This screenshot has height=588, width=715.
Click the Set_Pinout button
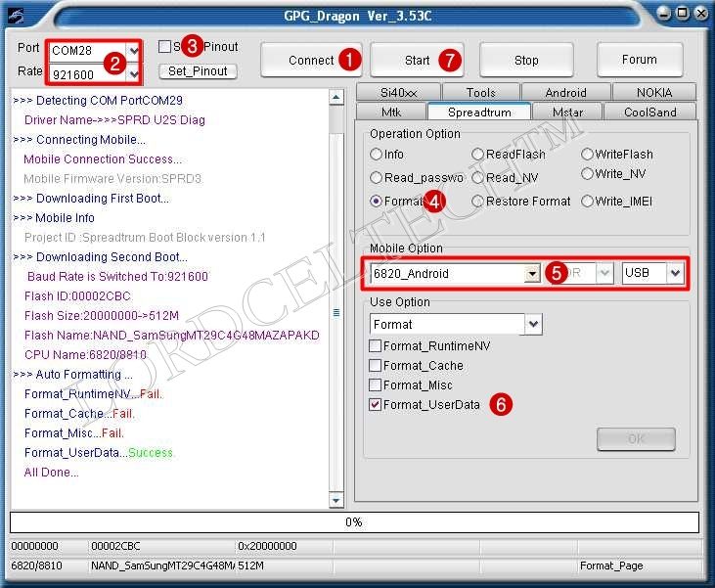198,71
